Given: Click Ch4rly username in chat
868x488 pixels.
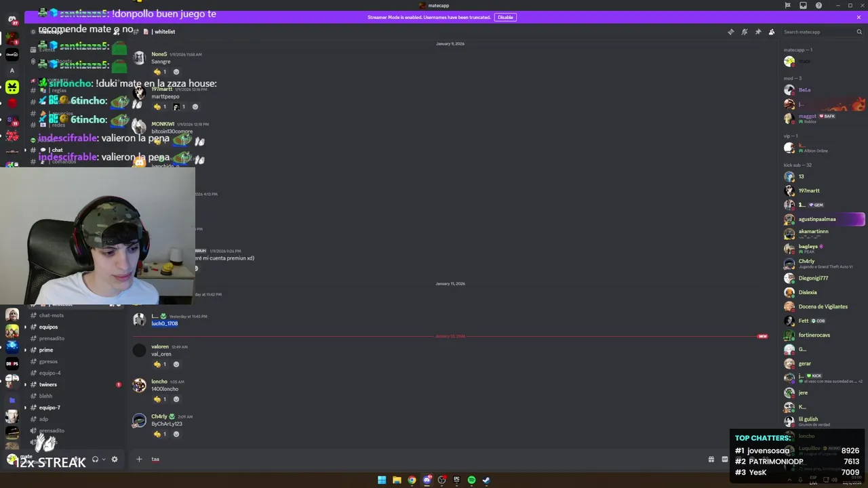Looking at the screenshot, I should [x=159, y=416].
